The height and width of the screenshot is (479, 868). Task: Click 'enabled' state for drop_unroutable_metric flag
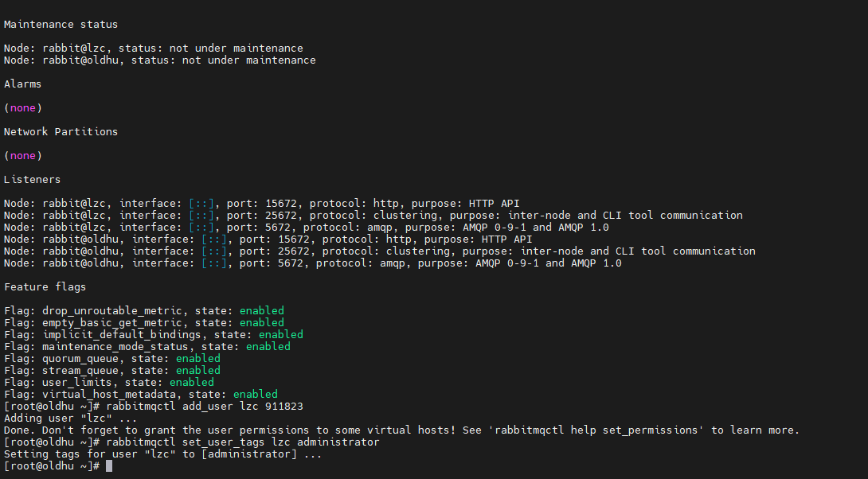click(x=262, y=310)
